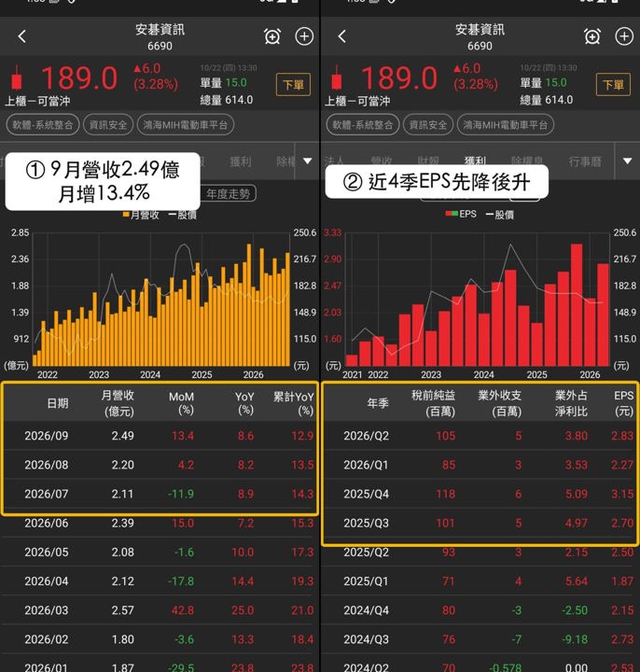Open price alert clock on right screen
Image resolution: width=640 pixels, height=672 pixels.
click(x=592, y=36)
